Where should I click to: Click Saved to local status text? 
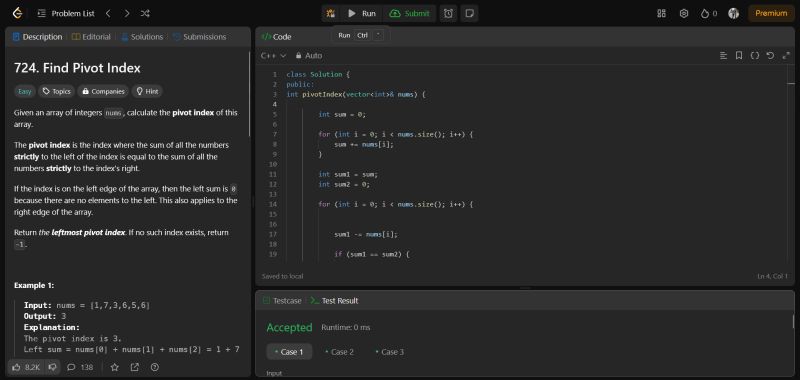pos(282,276)
